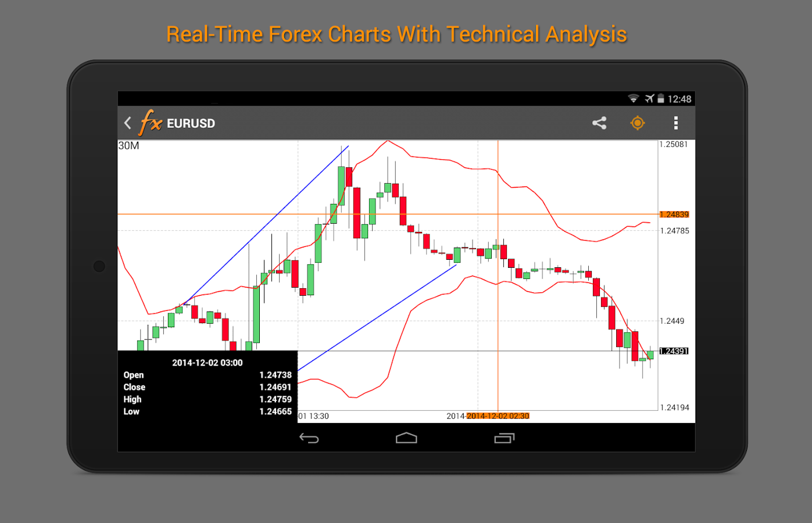The image size is (812, 523).
Task: Tap the orange 2014-12-02 02:30 time label
Action: pyautogui.click(x=498, y=416)
